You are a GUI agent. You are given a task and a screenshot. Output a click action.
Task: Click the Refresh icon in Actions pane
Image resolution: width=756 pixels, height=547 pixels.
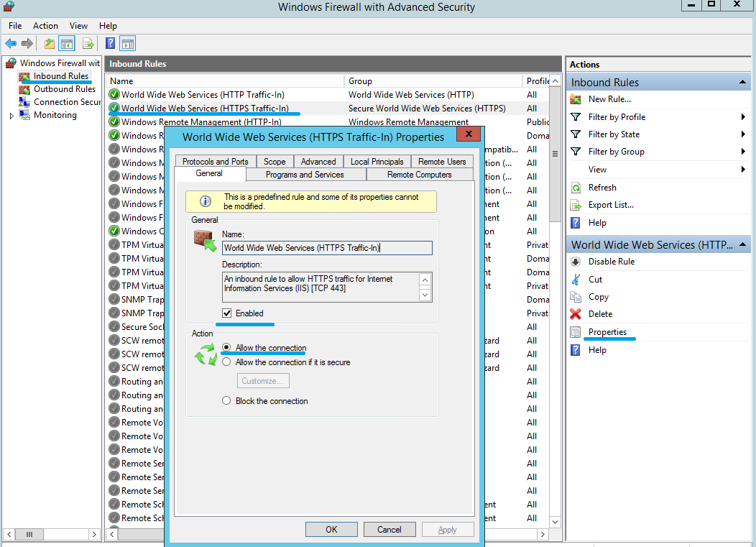576,188
